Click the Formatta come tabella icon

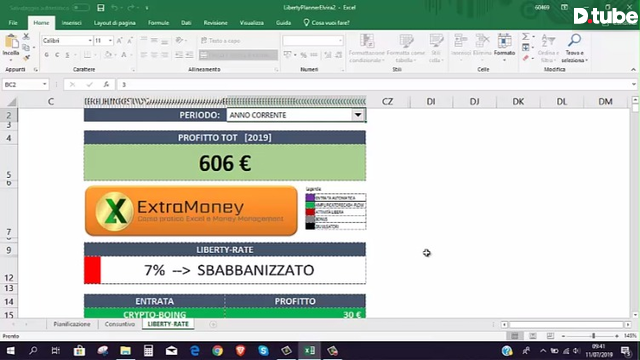(406, 42)
